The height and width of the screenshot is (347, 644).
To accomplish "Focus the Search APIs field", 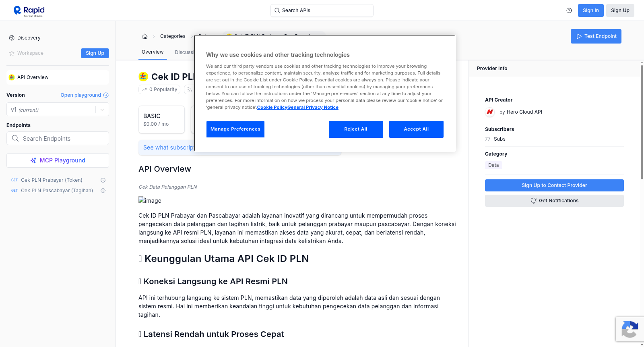I will [x=322, y=10].
